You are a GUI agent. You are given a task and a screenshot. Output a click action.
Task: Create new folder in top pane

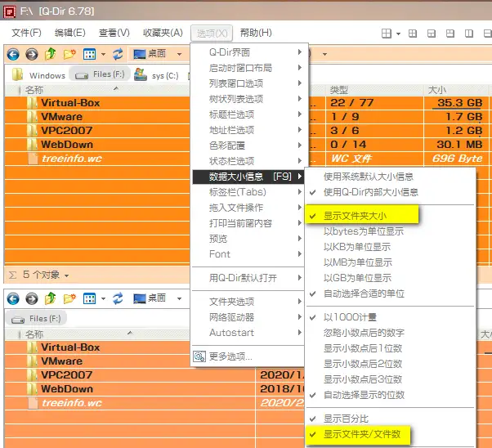[x=69, y=54]
